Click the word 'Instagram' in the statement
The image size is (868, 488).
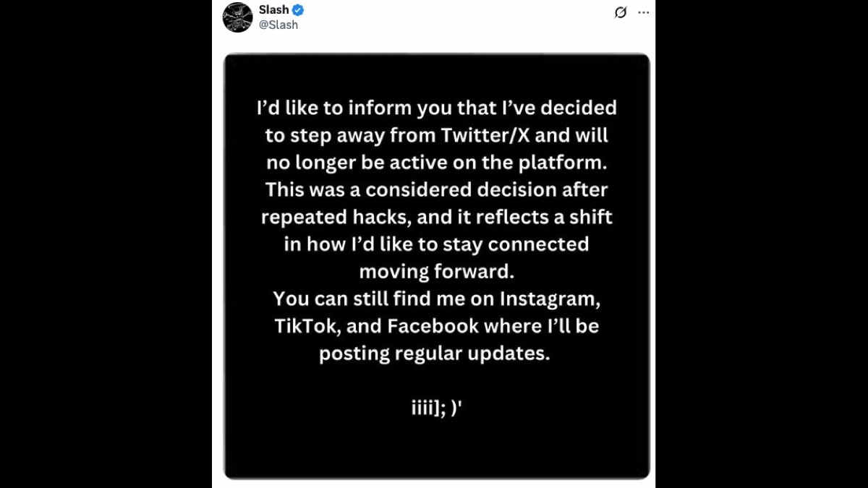pos(549,299)
